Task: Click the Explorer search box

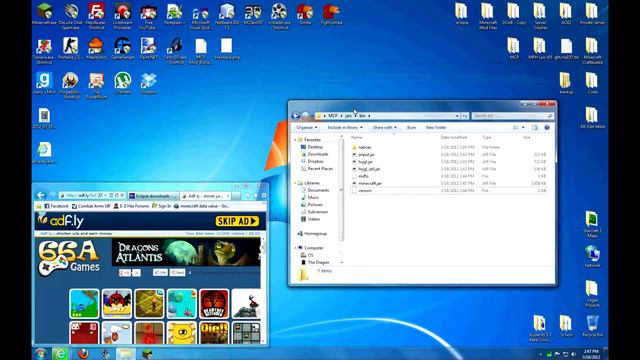Action: (513, 116)
